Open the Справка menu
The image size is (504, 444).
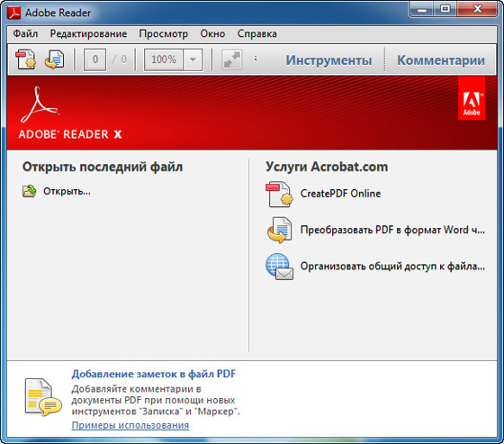click(x=256, y=34)
